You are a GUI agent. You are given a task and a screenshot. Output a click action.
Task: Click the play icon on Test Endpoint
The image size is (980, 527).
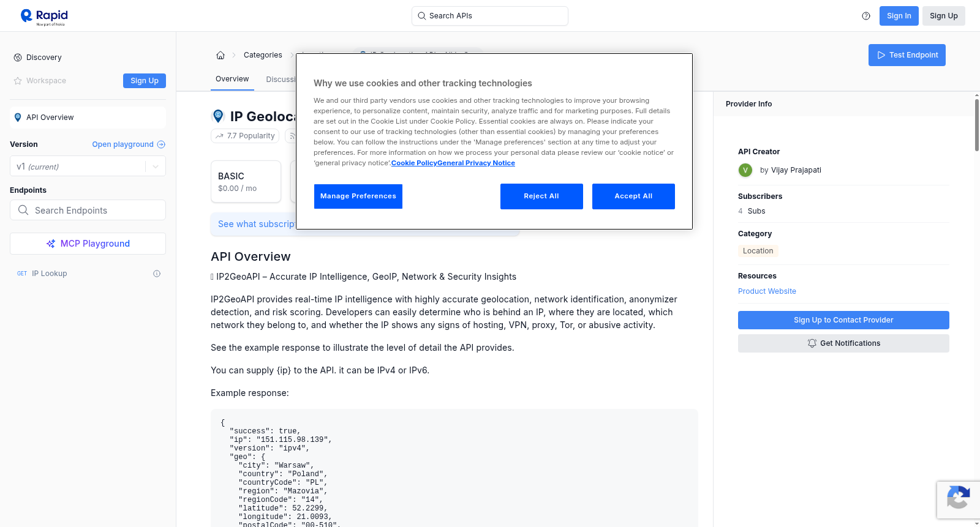click(x=881, y=55)
